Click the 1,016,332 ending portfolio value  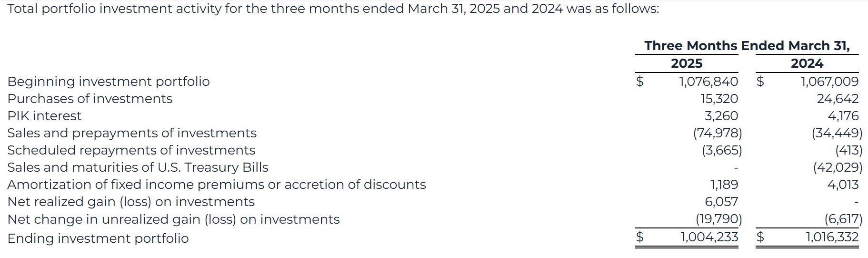click(x=832, y=237)
